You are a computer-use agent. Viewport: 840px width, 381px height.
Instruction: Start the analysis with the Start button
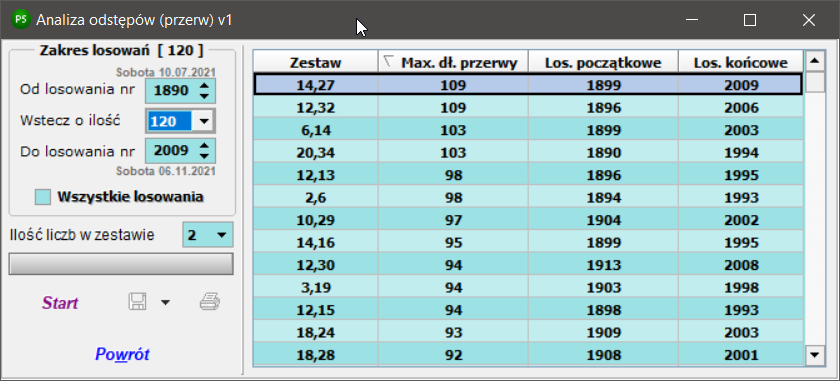coord(60,303)
